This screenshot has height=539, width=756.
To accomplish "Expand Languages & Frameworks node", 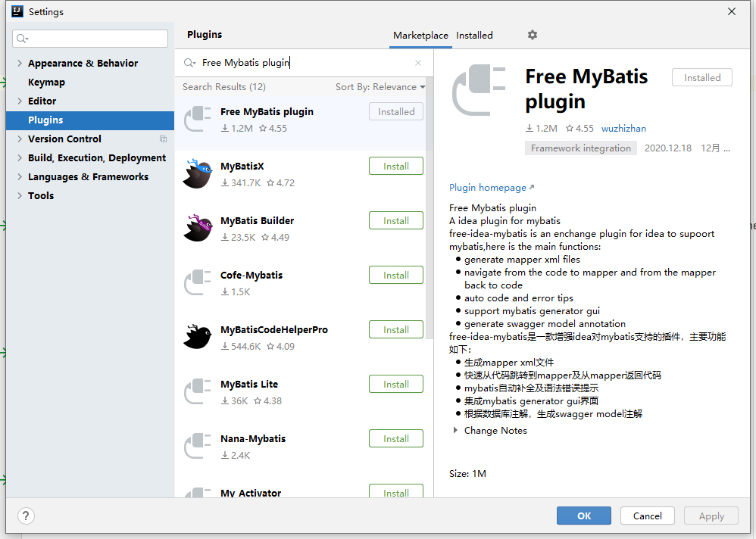I will tap(20, 177).
